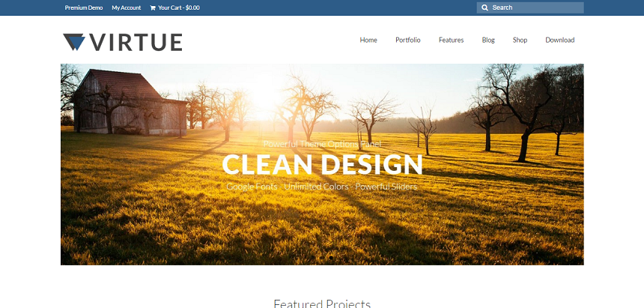Viewport: 644px width, 308px height.
Task: Click the shopping cart icon
Action: pyautogui.click(x=153, y=7)
